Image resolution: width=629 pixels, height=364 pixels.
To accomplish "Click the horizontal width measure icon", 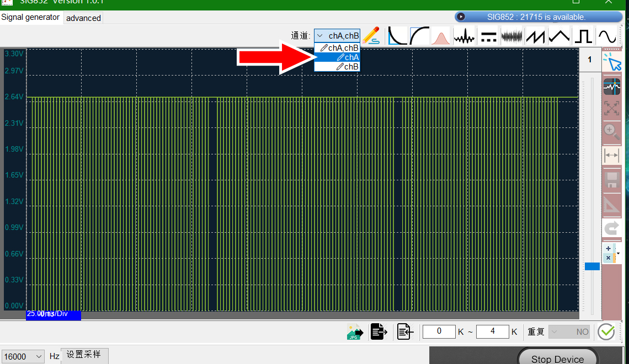I will (x=612, y=155).
